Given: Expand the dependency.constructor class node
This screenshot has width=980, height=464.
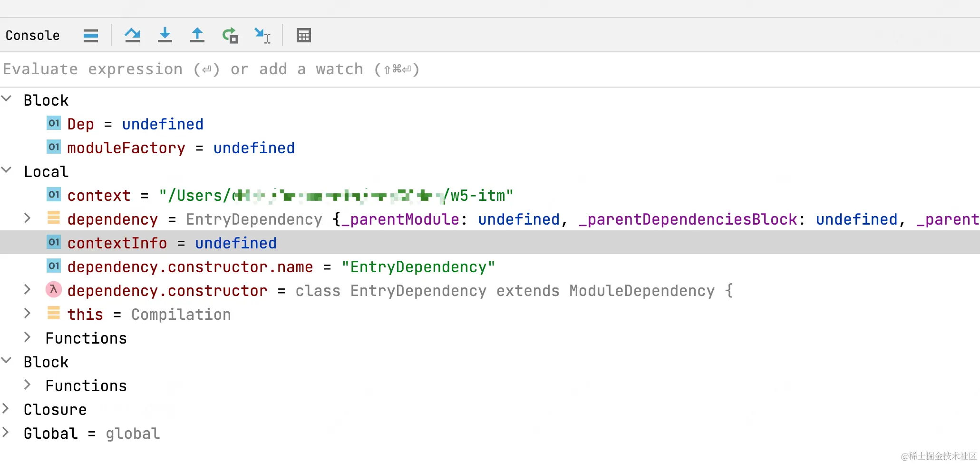Looking at the screenshot, I should coord(28,290).
